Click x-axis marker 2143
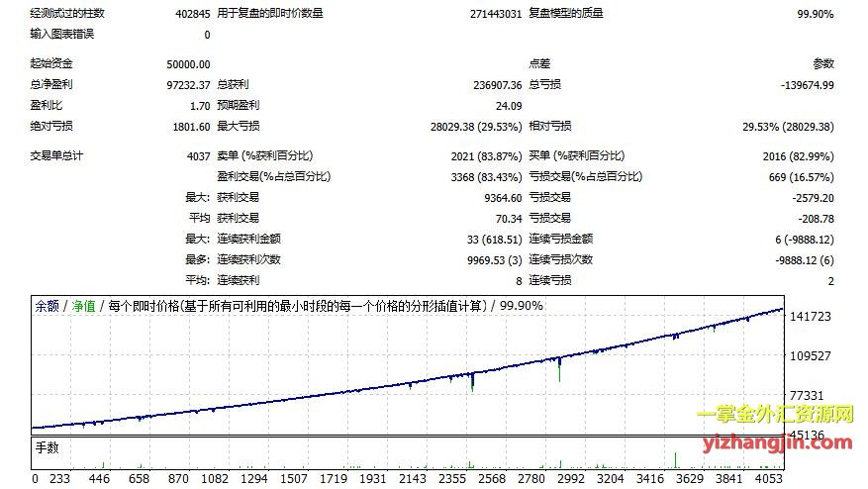The width and height of the screenshot is (868, 489). (413, 479)
